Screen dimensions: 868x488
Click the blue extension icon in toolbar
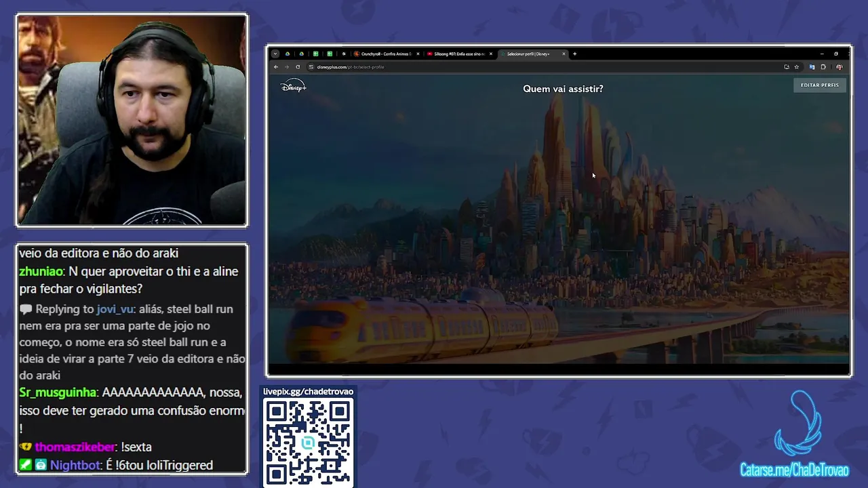point(812,67)
